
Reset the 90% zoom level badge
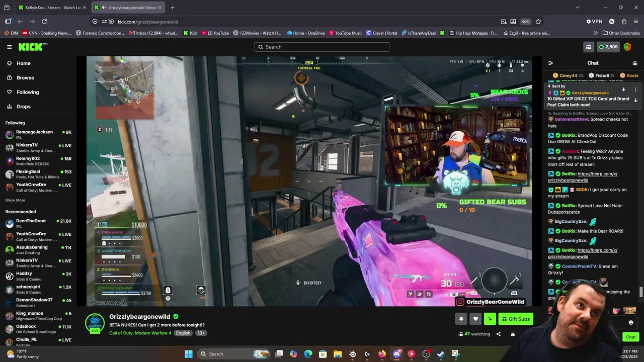point(526,22)
